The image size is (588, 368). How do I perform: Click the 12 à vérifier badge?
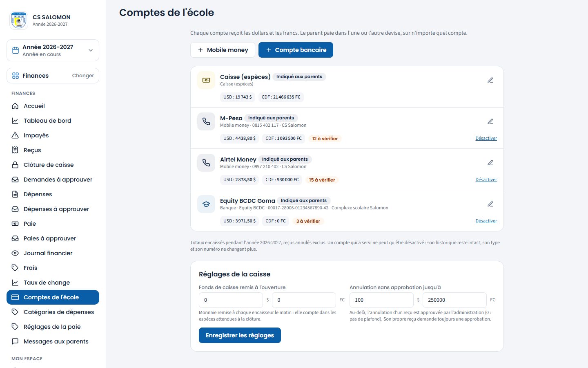click(x=325, y=139)
